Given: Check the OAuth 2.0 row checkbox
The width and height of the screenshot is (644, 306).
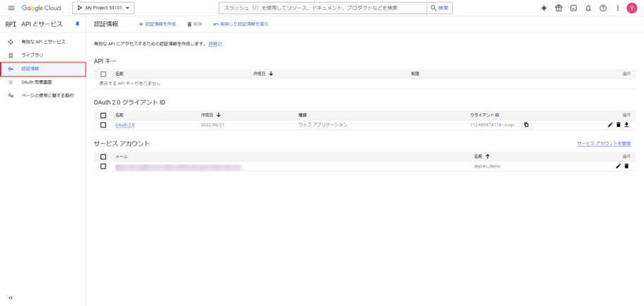Looking at the screenshot, I should click(x=103, y=125).
